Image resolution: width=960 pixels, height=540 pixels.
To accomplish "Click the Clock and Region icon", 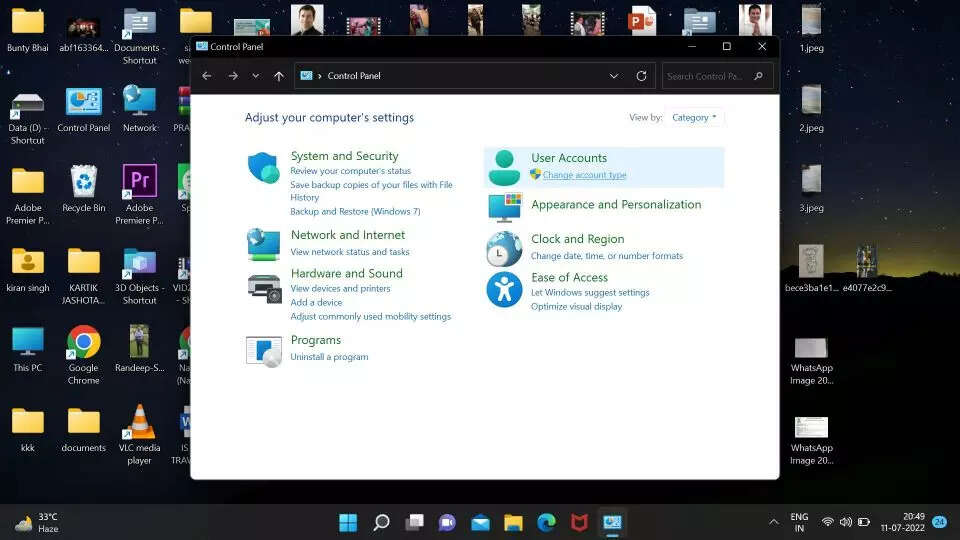I will tap(504, 249).
